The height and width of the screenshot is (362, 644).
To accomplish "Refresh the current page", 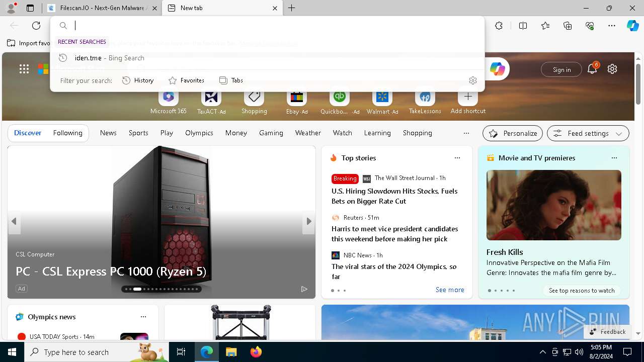I will click(x=36, y=26).
